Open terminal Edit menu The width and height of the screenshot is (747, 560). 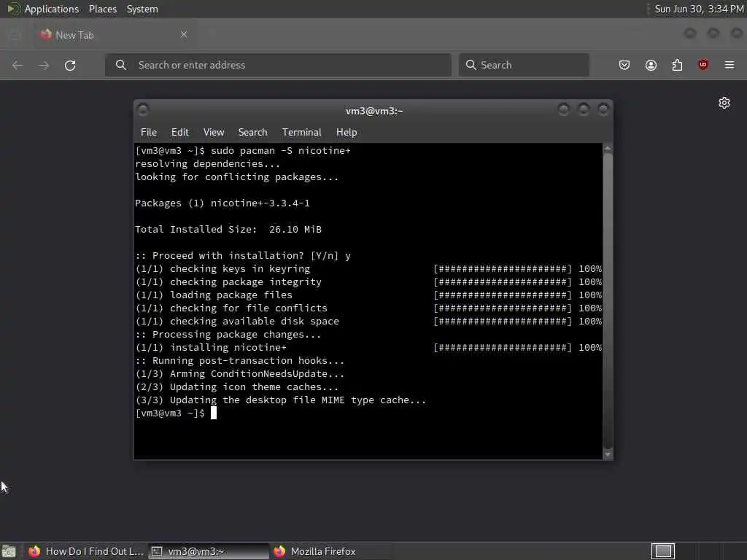point(180,133)
